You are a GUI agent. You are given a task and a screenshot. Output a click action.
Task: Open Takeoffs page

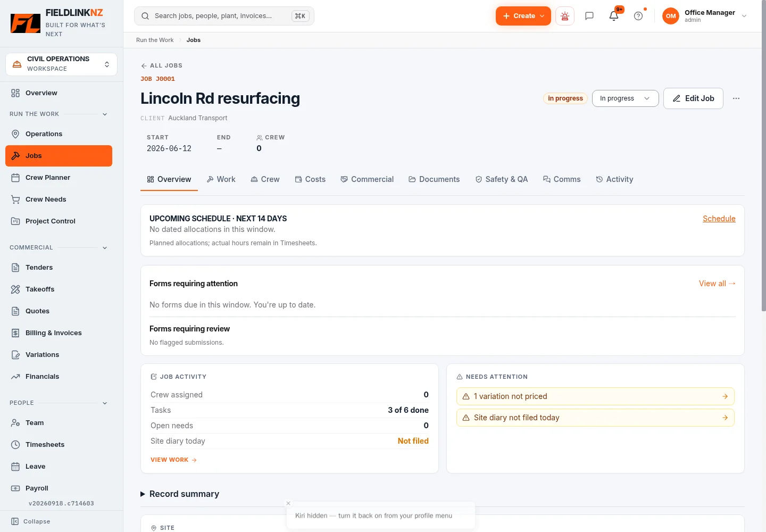point(59,289)
